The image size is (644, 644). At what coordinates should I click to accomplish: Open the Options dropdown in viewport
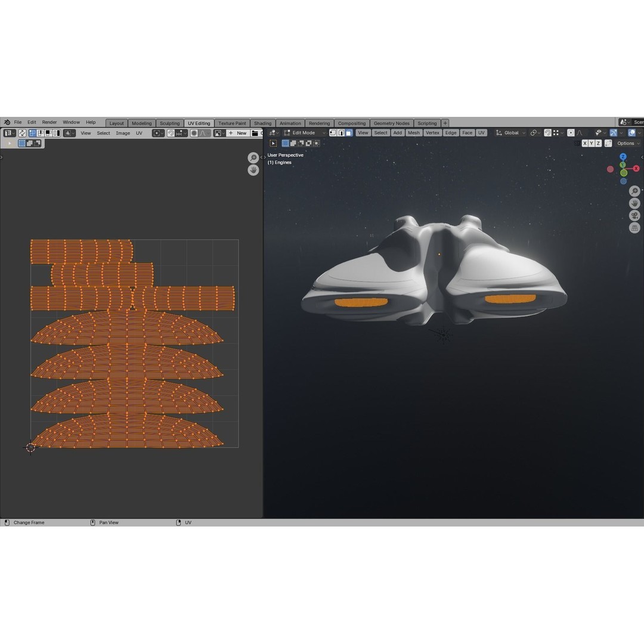coord(628,143)
